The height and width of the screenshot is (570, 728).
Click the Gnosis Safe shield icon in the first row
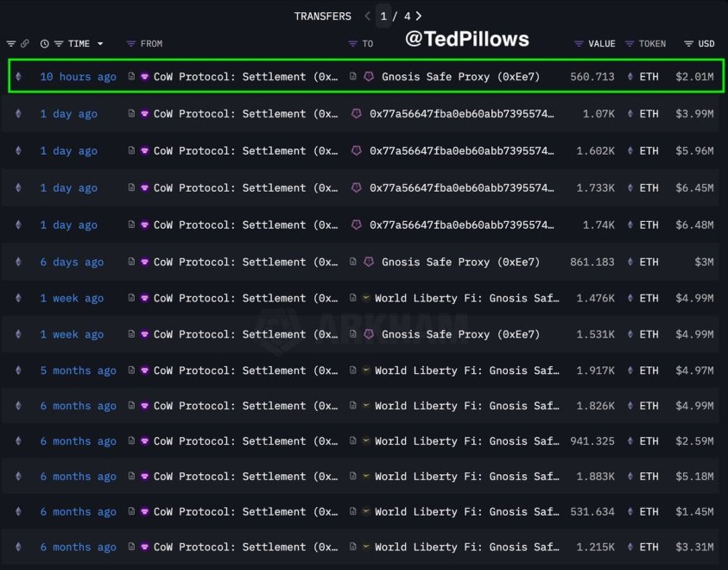click(x=368, y=76)
